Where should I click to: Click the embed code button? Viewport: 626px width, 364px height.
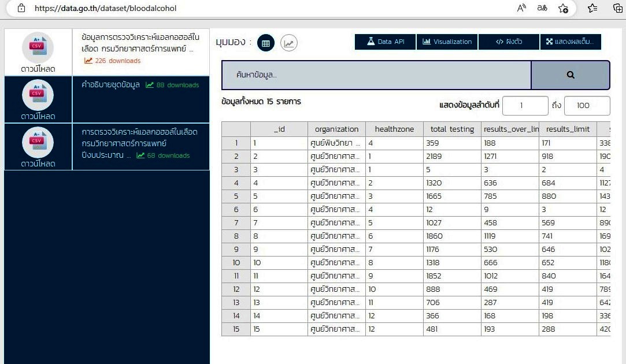(x=509, y=42)
